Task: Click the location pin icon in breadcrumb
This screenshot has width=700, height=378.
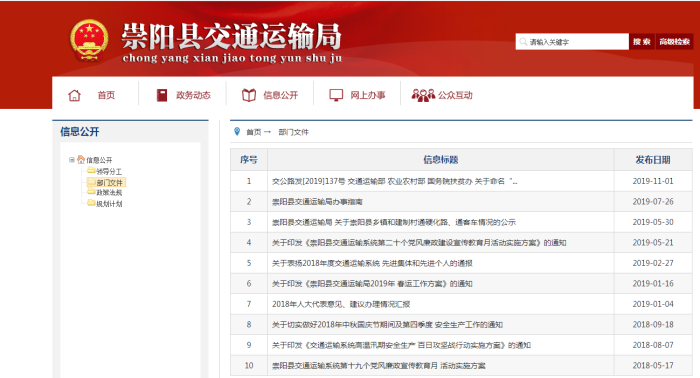Action: pos(237,131)
